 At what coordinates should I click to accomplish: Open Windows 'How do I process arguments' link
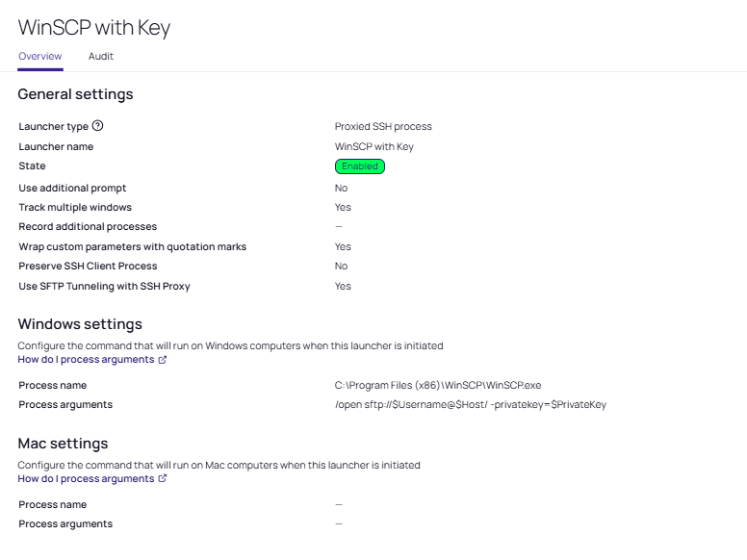pos(87,360)
